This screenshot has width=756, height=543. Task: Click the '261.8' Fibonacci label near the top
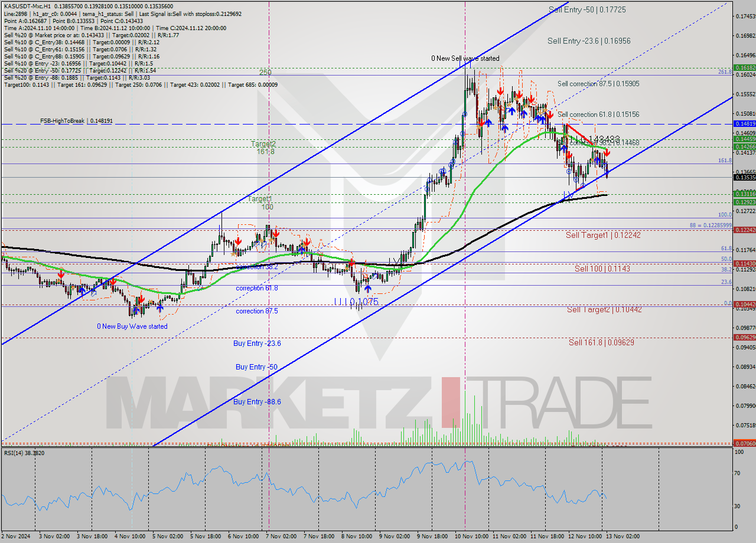click(x=725, y=71)
